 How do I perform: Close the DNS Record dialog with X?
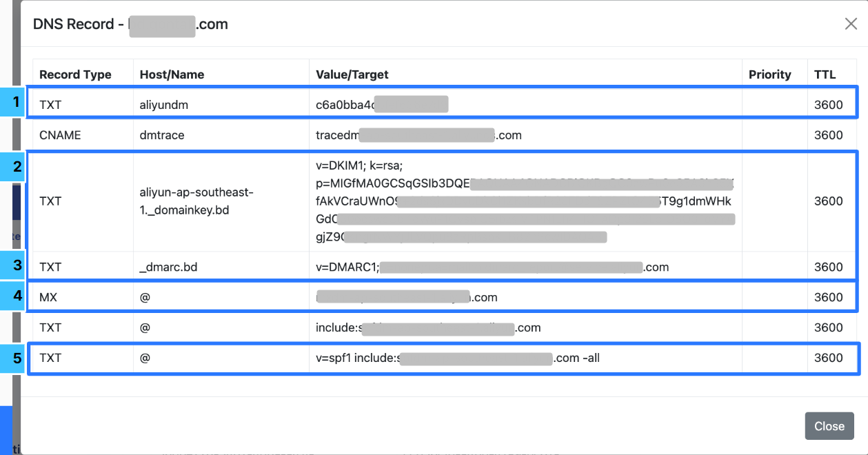(851, 24)
